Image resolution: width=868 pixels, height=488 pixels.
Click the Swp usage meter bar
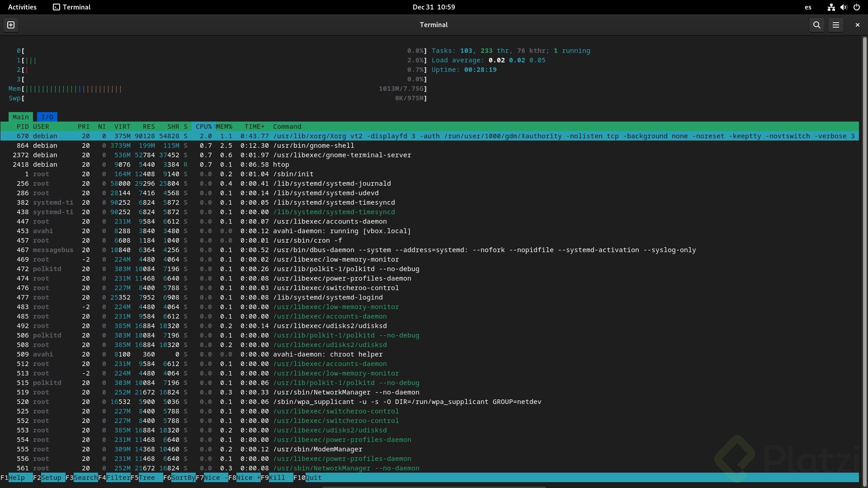218,98
